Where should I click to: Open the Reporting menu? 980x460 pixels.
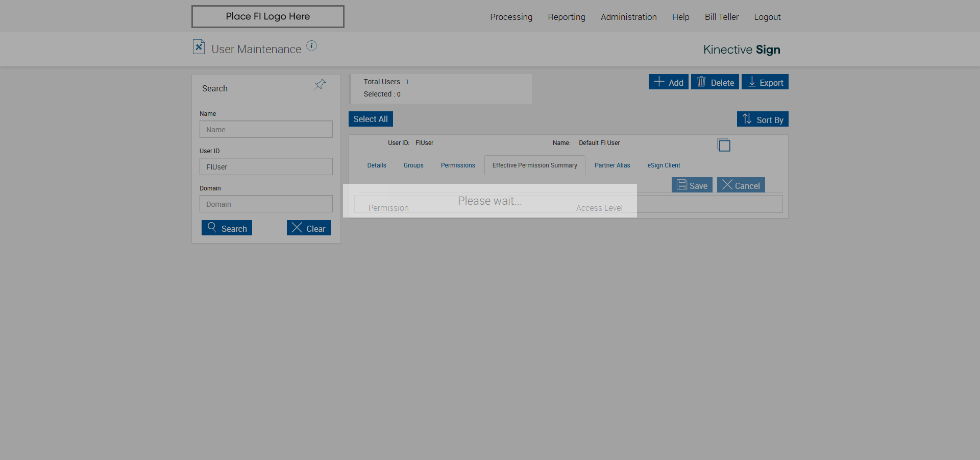point(567,17)
